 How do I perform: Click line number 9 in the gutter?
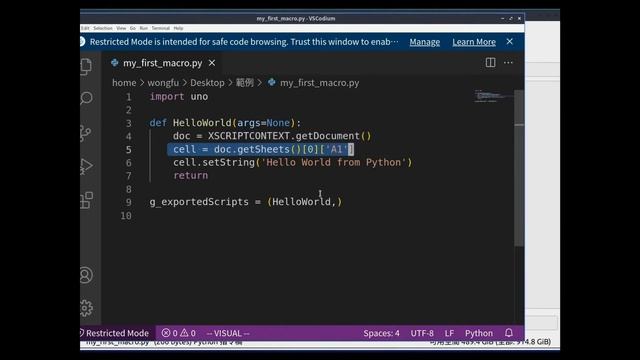[x=129, y=202]
